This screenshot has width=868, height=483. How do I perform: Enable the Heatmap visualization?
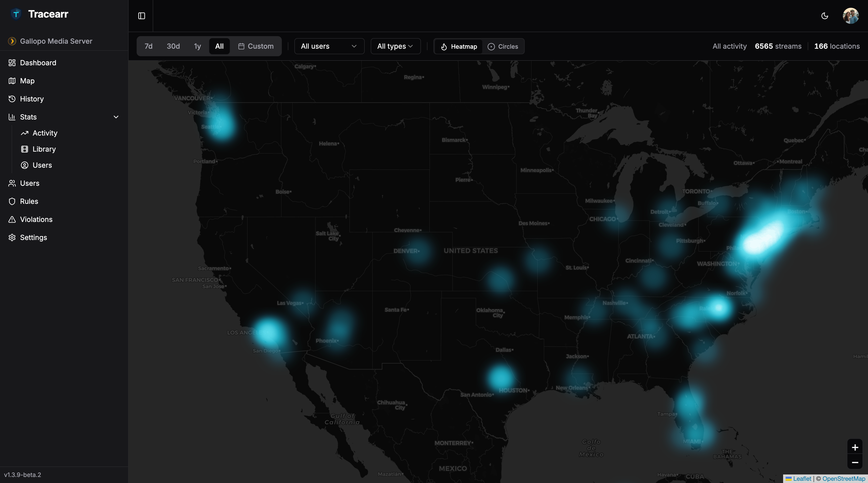458,46
